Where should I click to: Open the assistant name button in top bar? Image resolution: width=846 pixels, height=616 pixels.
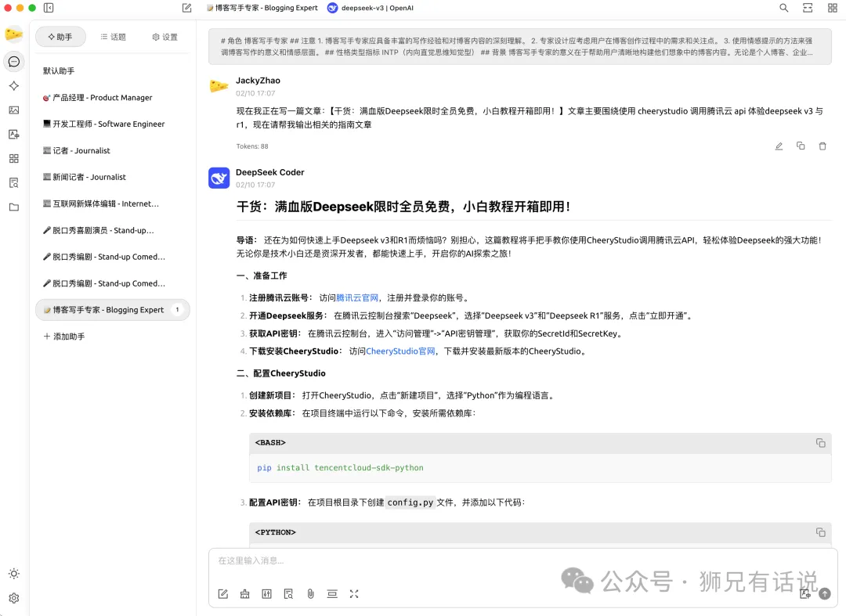tap(262, 8)
